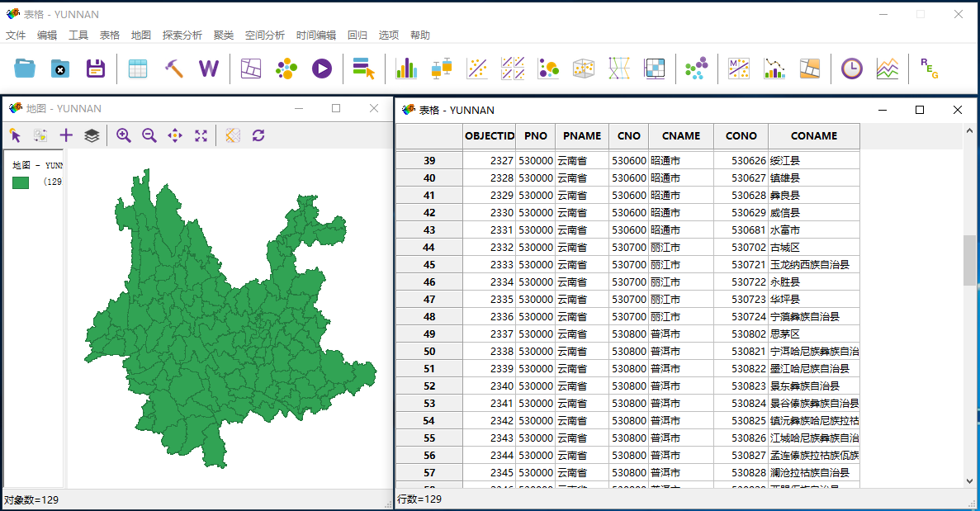Viewport: 980px width, 511px height.
Task: Click the Time clock icon
Action: coord(851,69)
